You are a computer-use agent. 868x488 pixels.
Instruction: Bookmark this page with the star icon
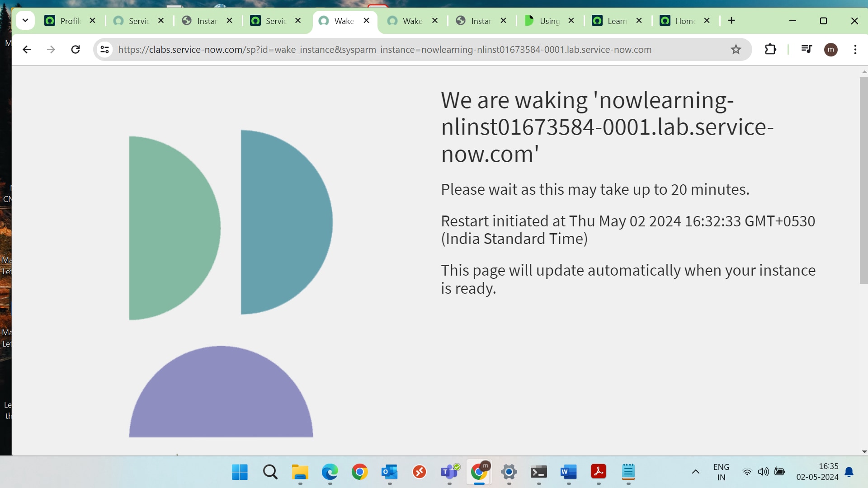click(736, 50)
